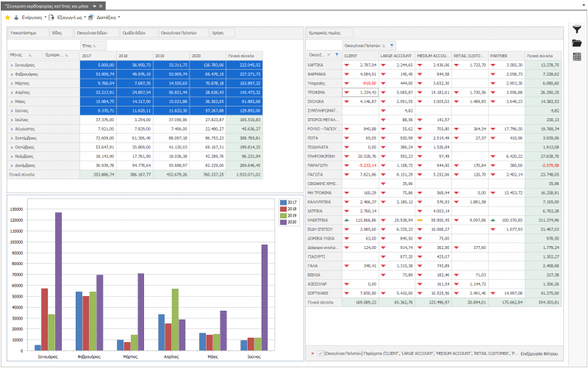Click the Εμπορικός τομέας filter field
Image resolution: width=588 pixels, height=368 pixels.
coord(329,33)
